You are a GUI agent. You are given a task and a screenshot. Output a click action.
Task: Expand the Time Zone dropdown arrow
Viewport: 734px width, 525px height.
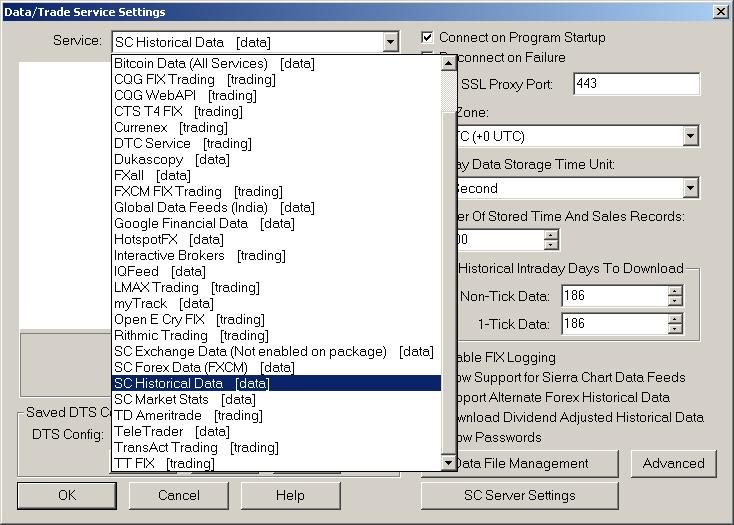tap(690, 136)
